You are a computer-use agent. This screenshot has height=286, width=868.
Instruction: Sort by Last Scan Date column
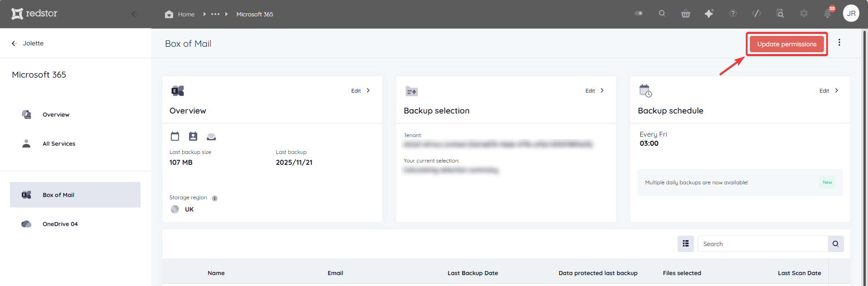[799, 273]
